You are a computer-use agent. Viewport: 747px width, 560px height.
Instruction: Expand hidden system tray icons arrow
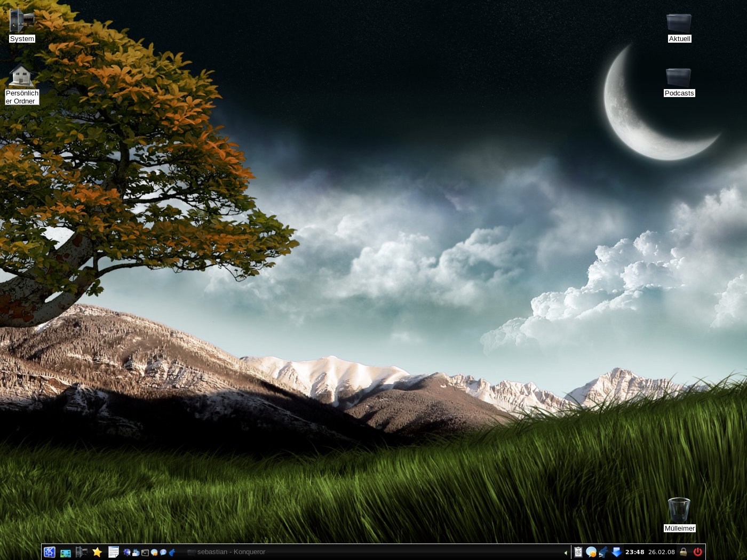pos(566,553)
